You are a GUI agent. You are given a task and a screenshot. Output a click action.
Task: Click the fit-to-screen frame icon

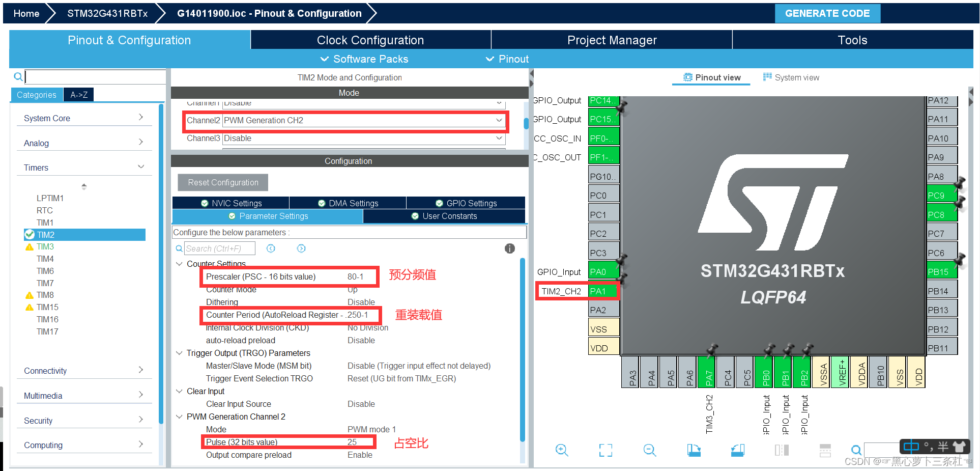coord(606,450)
